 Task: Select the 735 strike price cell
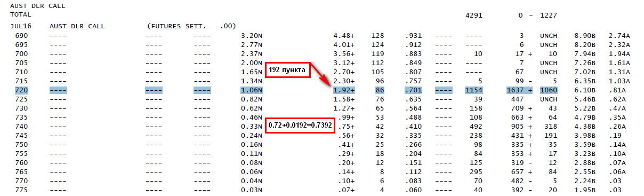point(21,117)
